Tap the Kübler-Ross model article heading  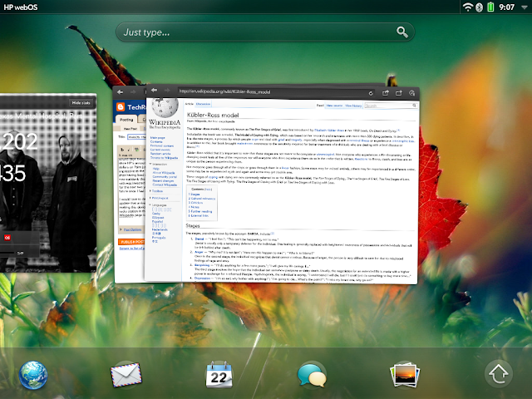click(213, 115)
